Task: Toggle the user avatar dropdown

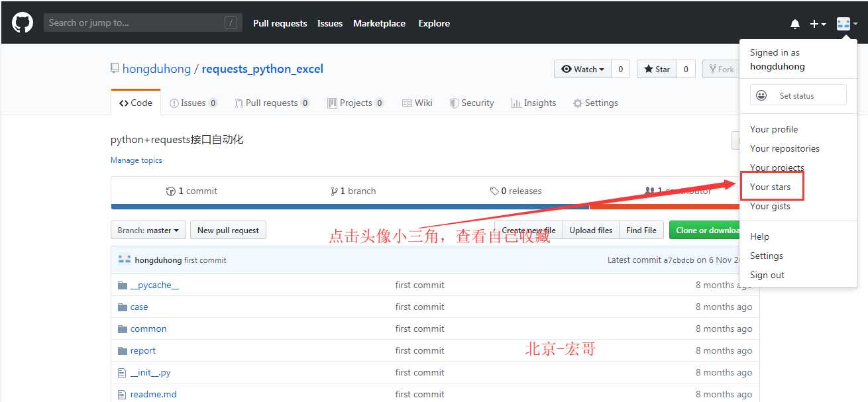Action: pos(847,24)
